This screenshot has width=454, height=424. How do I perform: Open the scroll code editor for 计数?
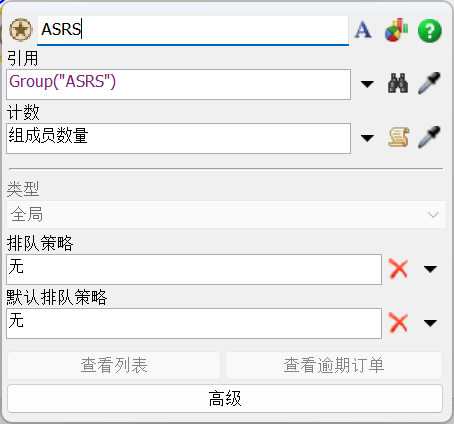pos(398,137)
